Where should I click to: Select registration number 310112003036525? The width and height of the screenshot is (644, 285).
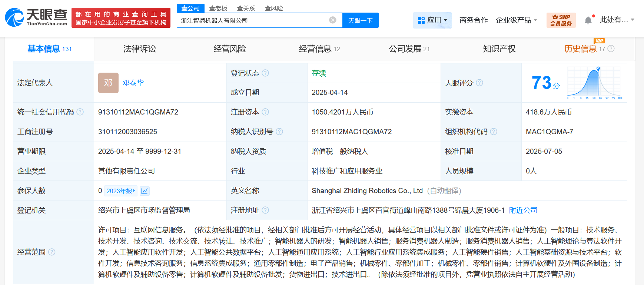coord(128,132)
